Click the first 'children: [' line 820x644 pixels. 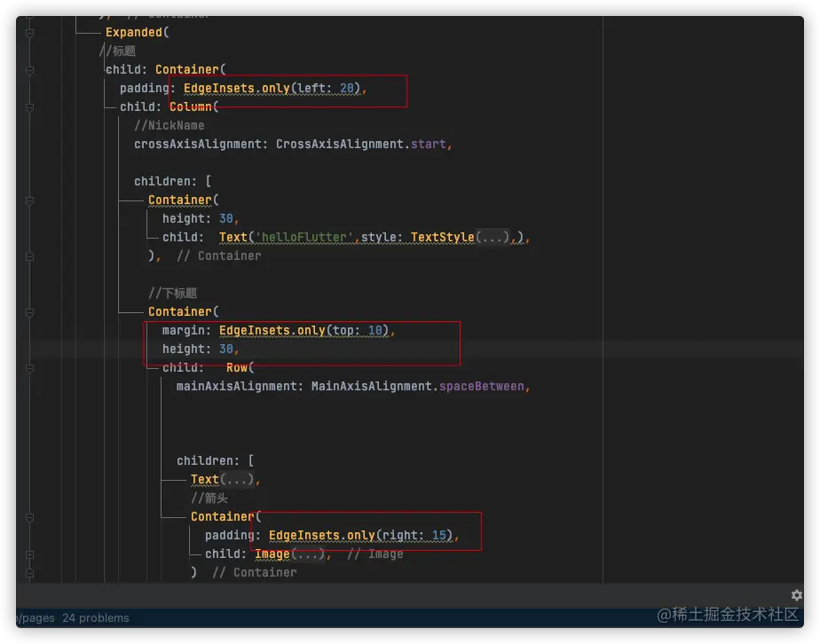coord(172,181)
